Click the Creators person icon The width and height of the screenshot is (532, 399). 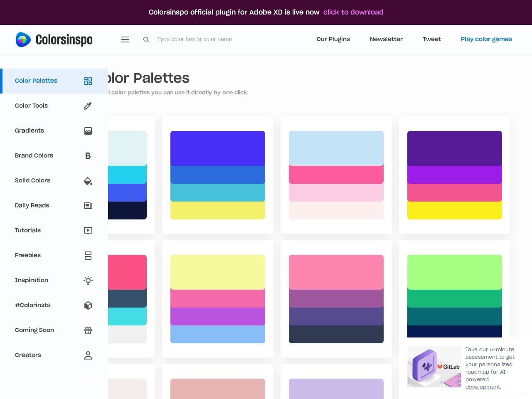88,355
